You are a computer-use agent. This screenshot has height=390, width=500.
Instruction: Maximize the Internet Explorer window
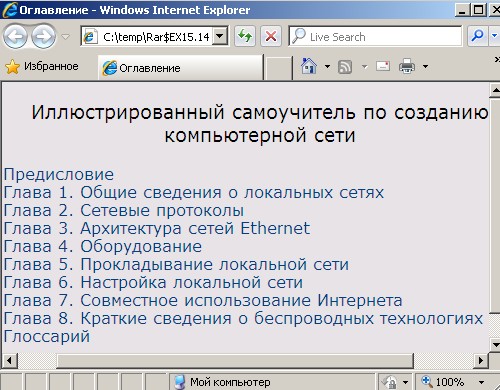479,9
